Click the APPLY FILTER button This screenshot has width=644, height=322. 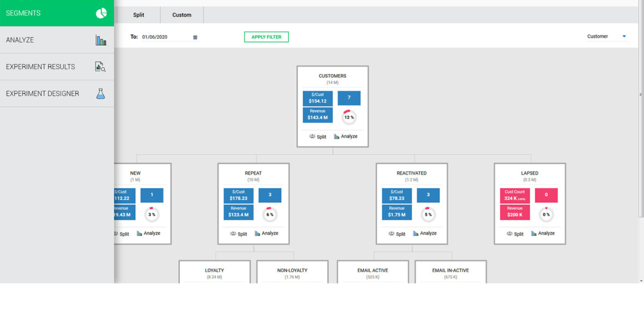(266, 36)
